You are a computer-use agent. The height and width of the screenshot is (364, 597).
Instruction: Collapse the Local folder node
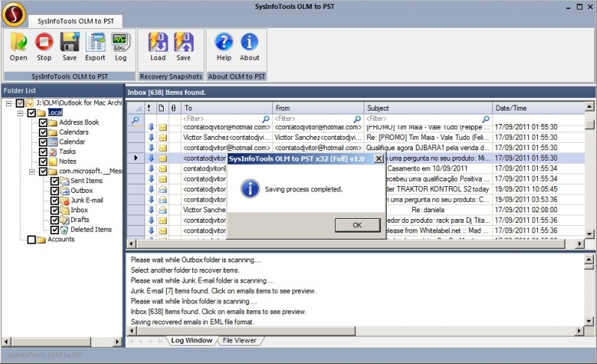coord(20,113)
